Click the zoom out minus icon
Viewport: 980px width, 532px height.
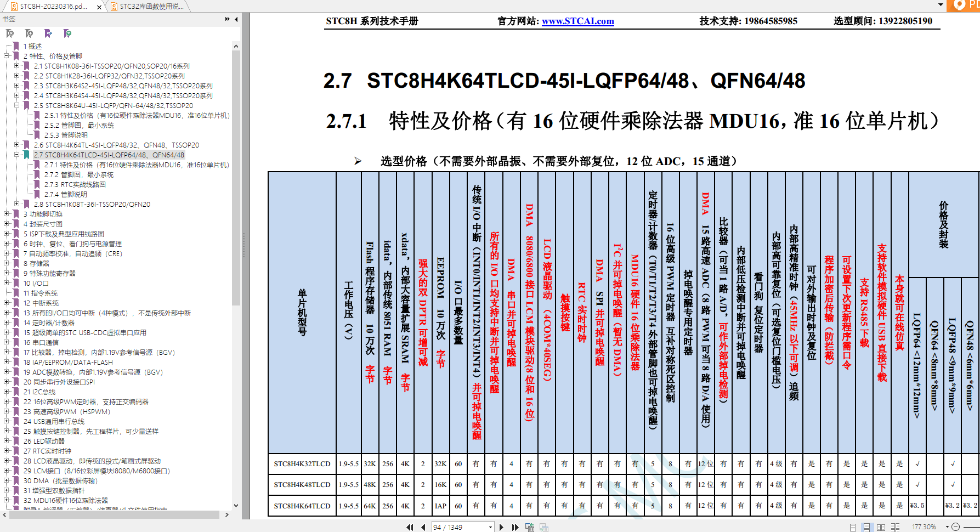click(955, 527)
